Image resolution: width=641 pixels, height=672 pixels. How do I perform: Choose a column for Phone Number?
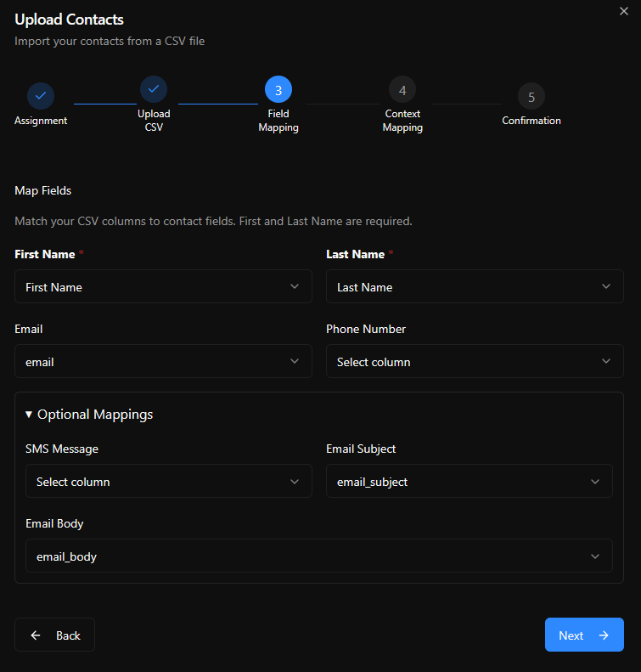475,362
